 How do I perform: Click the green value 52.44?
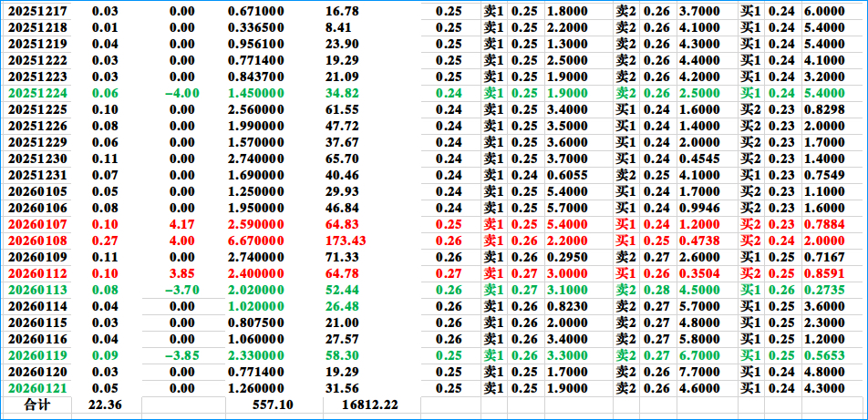(x=342, y=290)
